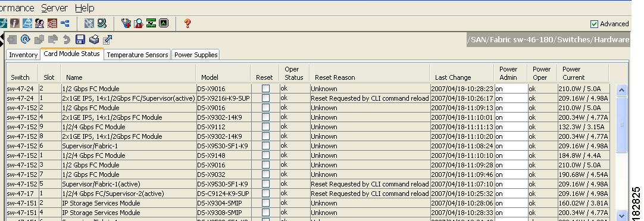Print the table with printer icon

pos(94,39)
